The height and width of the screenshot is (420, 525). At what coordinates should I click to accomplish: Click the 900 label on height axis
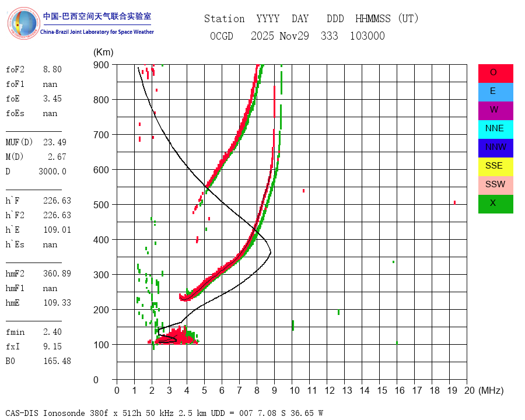pyautogui.click(x=101, y=65)
